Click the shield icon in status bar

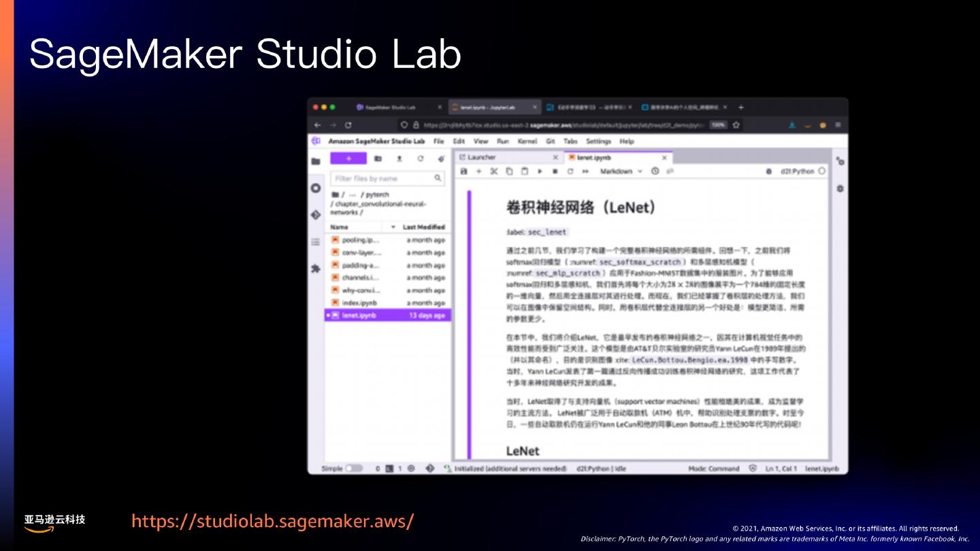click(753, 469)
